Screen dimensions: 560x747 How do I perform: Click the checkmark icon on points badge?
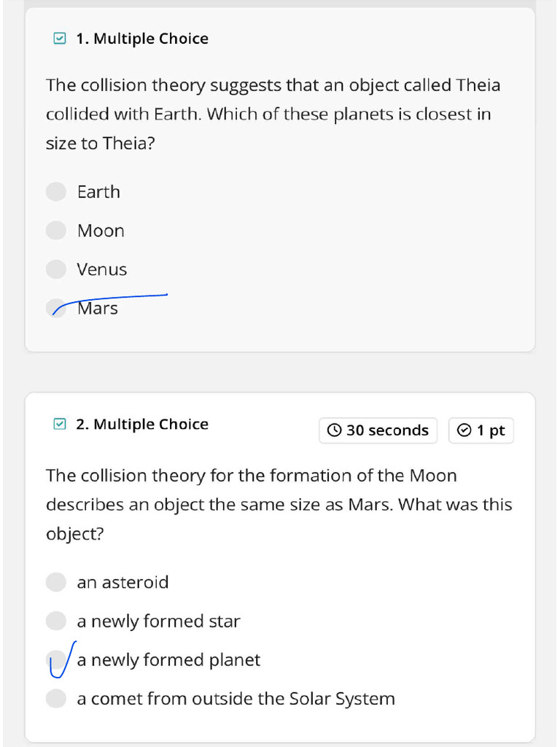pos(464,430)
